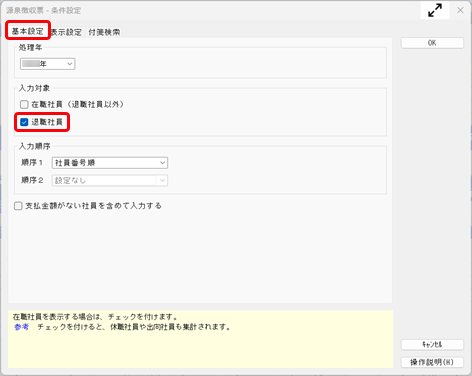Screen dimensions: 472x376
Task: Open the 付箋検索 tab
Action: click(104, 32)
